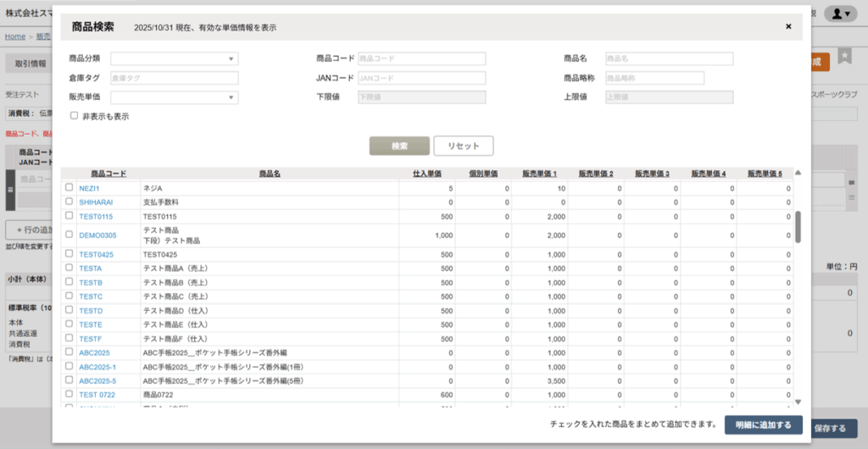868x449 pixels.
Task: Click scroll up arrow in product list
Action: (798, 173)
